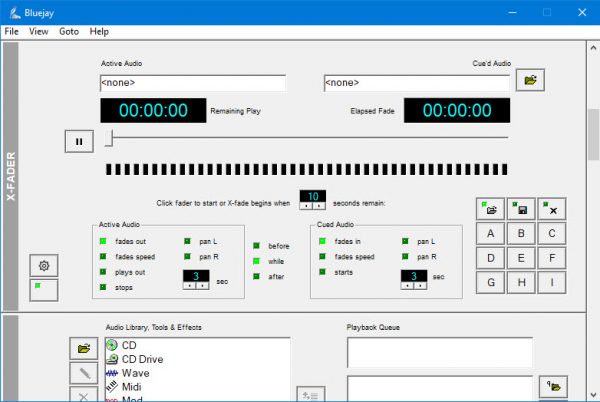Image resolution: width=600 pixels, height=402 pixels.
Task: Decrease Cued Audio sec value
Action: tap(408, 286)
